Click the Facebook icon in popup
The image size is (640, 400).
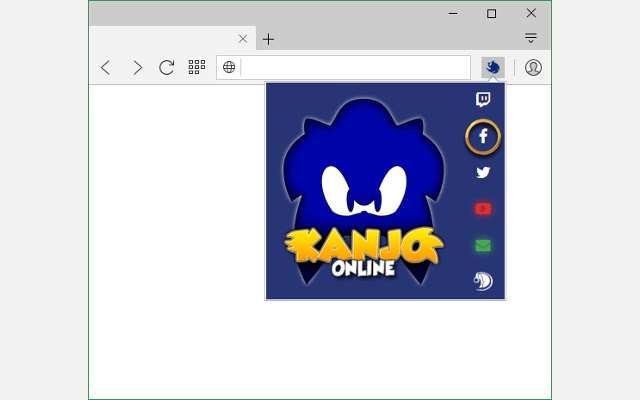click(483, 136)
